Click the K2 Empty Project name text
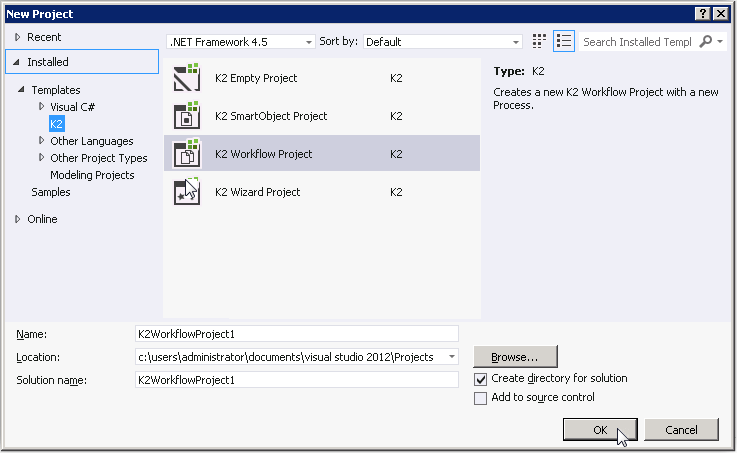Viewport: 737px width, 453px height. pyautogui.click(x=256, y=78)
